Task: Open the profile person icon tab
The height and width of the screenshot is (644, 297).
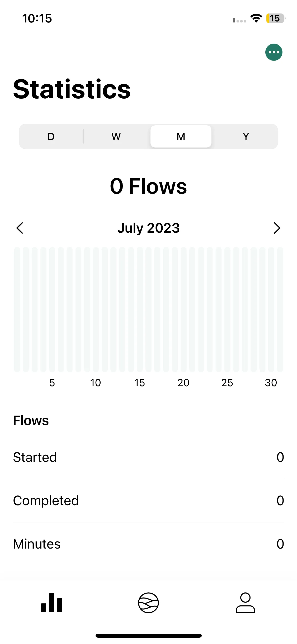Action: point(245,602)
